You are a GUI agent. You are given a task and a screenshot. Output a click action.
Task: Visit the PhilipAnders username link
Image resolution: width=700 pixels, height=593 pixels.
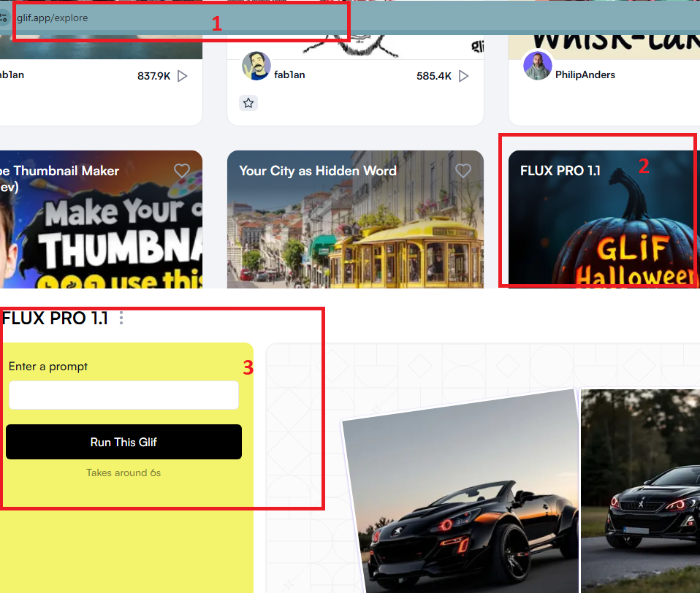point(585,74)
